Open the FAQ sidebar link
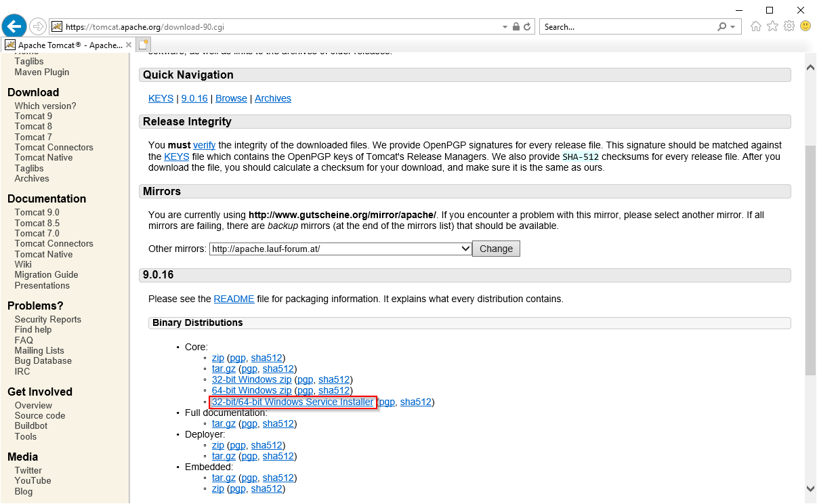Viewport: 817px width, 504px height. 24,340
